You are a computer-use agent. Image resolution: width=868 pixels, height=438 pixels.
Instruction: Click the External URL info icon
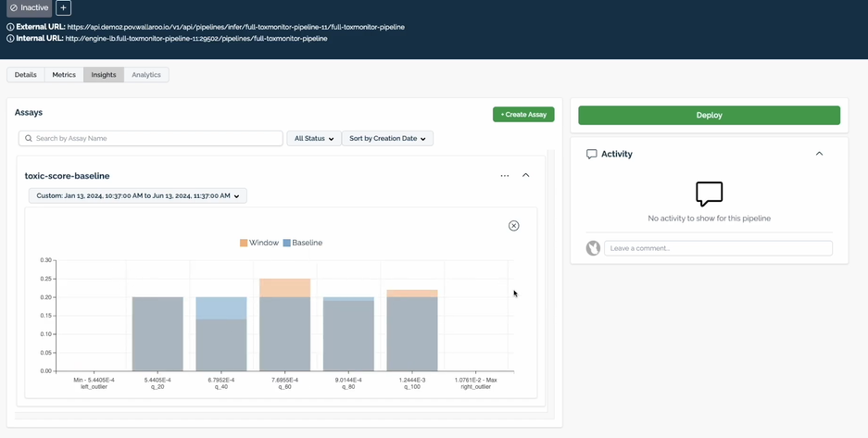point(10,27)
